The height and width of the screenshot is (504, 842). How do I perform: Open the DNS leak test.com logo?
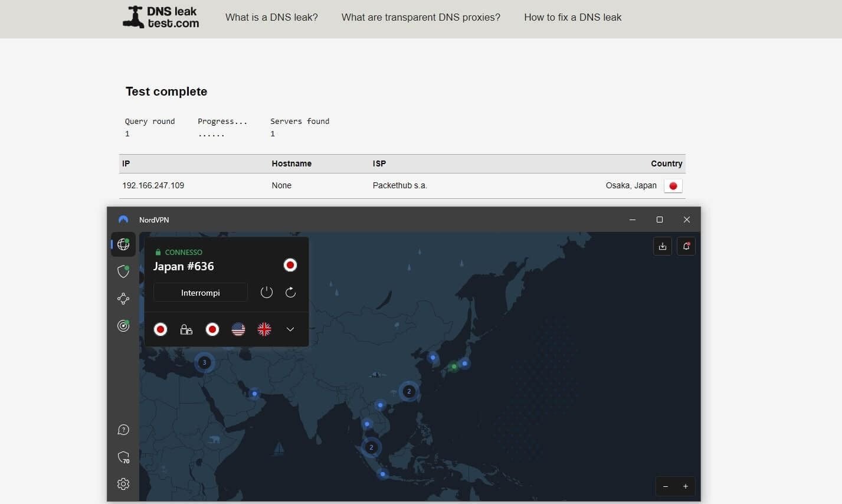[x=161, y=17]
